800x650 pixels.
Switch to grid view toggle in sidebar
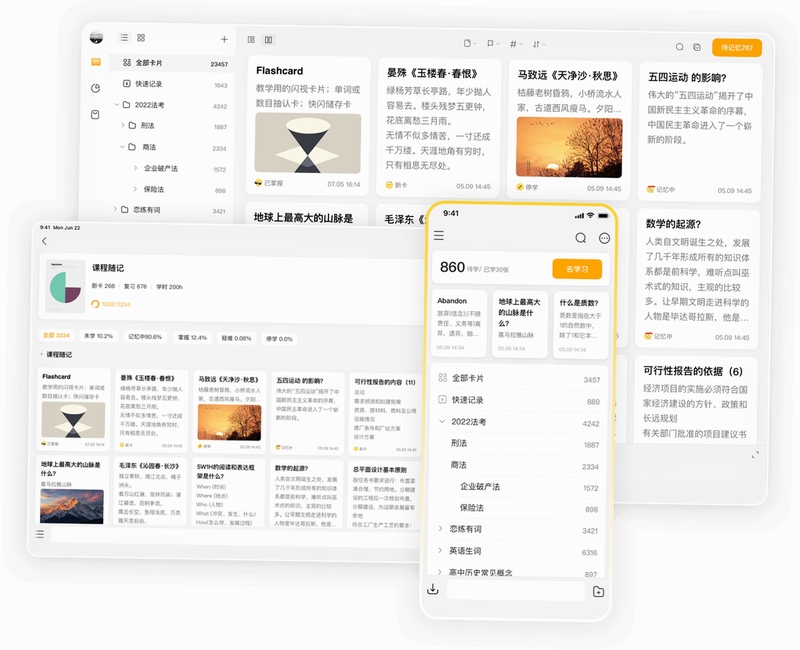(x=141, y=38)
